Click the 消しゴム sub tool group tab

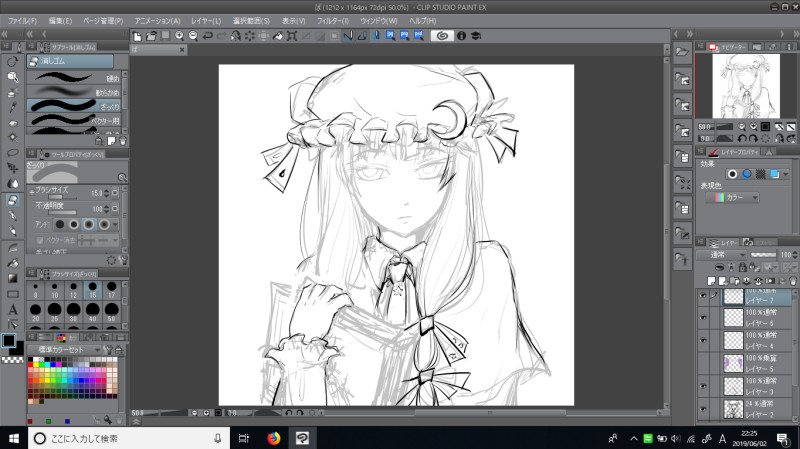coord(70,61)
